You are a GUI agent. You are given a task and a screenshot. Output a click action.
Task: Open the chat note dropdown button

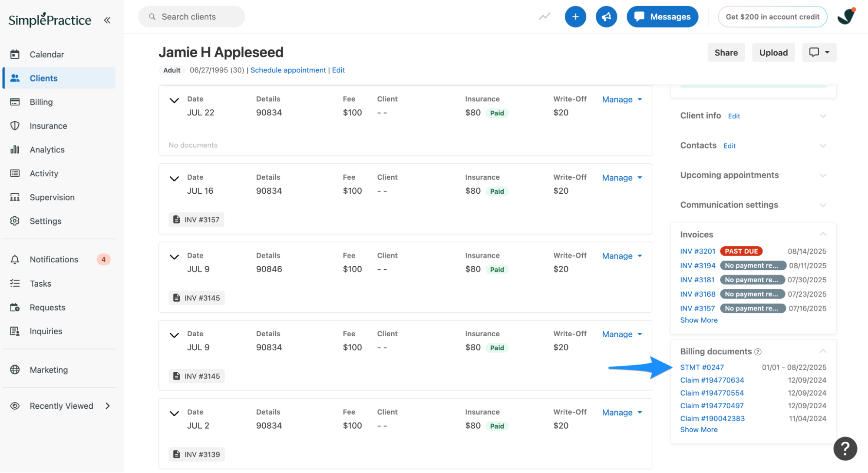click(819, 53)
